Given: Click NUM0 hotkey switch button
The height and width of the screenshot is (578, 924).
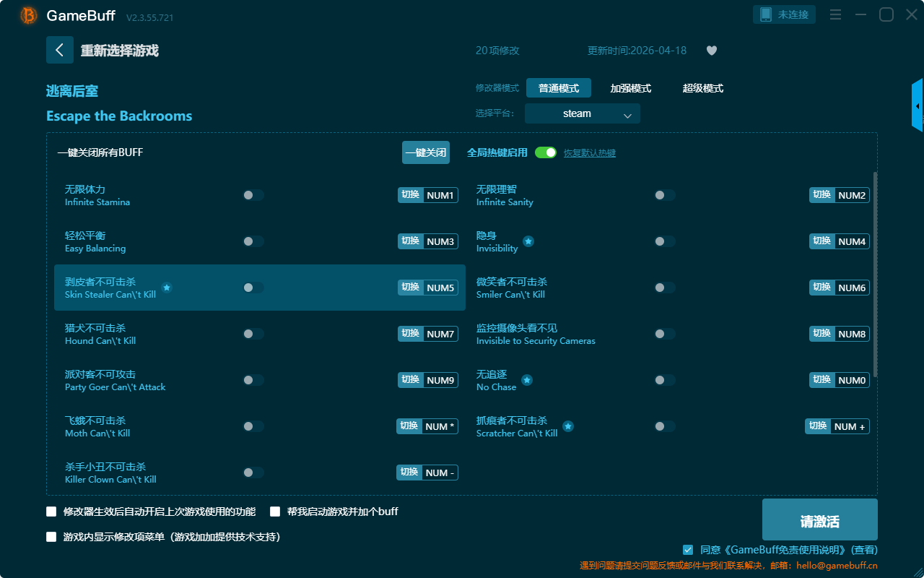Looking at the screenshot, I should [840, 380].
